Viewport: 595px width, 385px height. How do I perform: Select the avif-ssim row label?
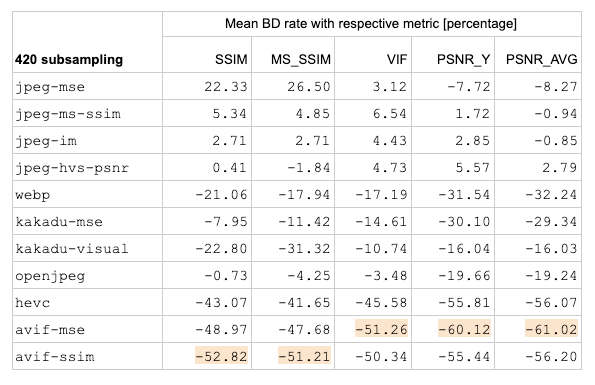[55, 357]
